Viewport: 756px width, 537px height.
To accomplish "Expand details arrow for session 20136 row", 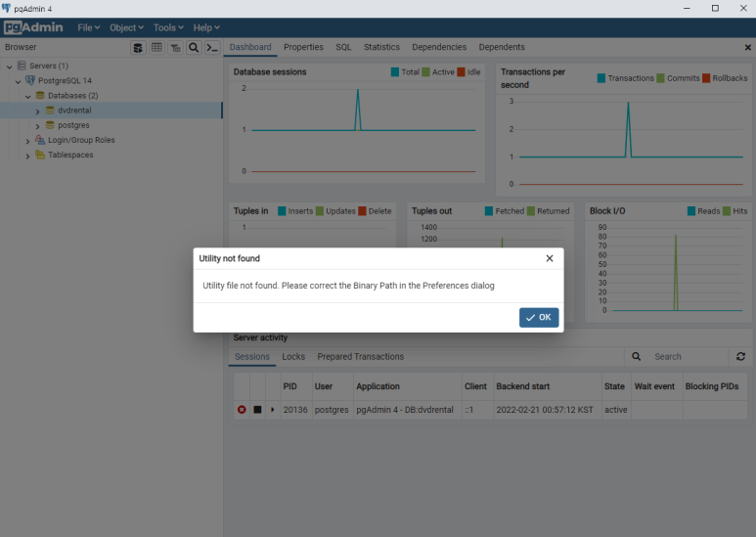I will (x=273, y=410).
